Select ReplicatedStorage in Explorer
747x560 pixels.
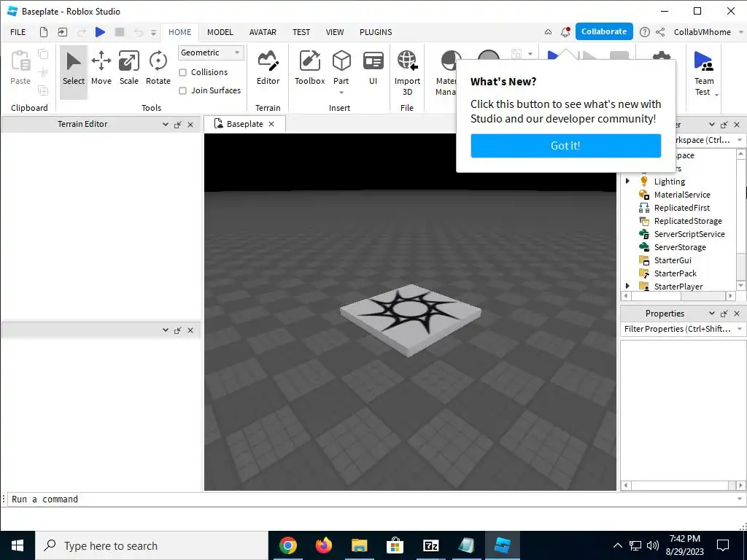click(687, 221)
